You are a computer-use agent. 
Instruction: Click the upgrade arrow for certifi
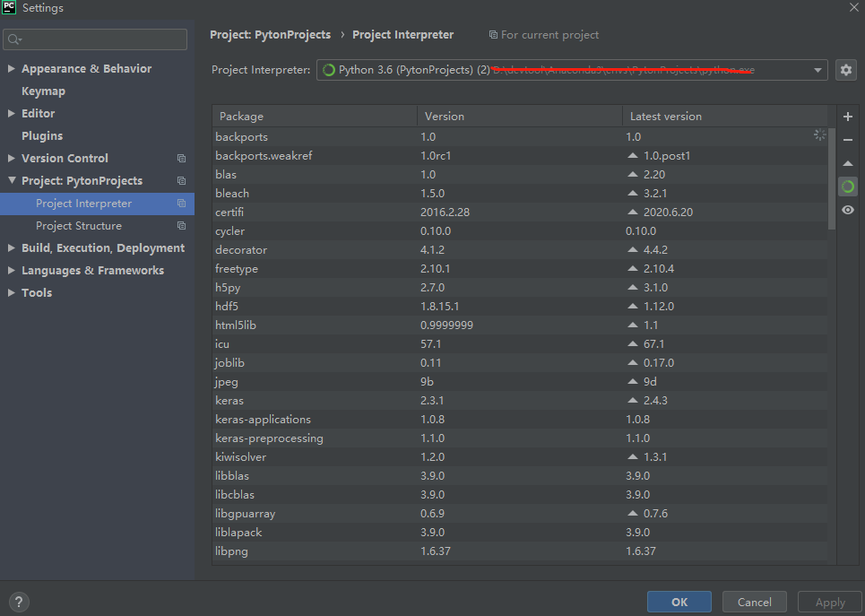coord(633,212)
